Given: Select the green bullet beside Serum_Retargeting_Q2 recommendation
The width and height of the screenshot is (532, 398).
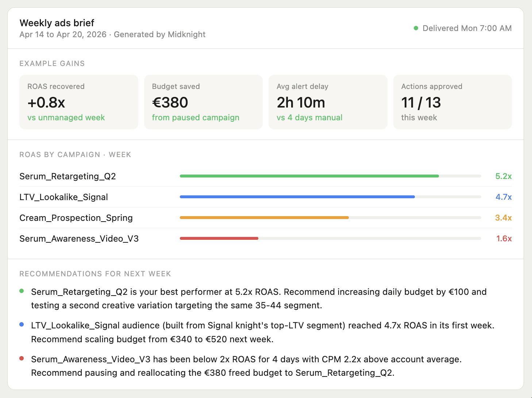Looking at the screenshot, I should pos(21,291).
